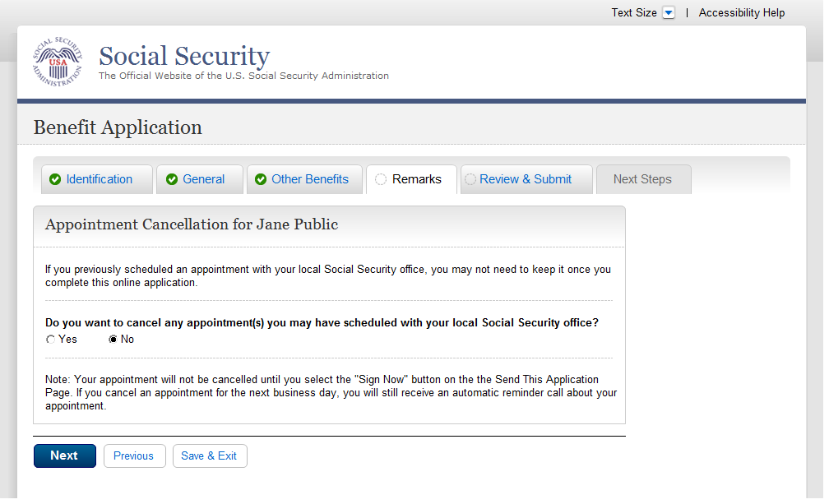Click the green checkmark on Identification tab

click(55, 180)
